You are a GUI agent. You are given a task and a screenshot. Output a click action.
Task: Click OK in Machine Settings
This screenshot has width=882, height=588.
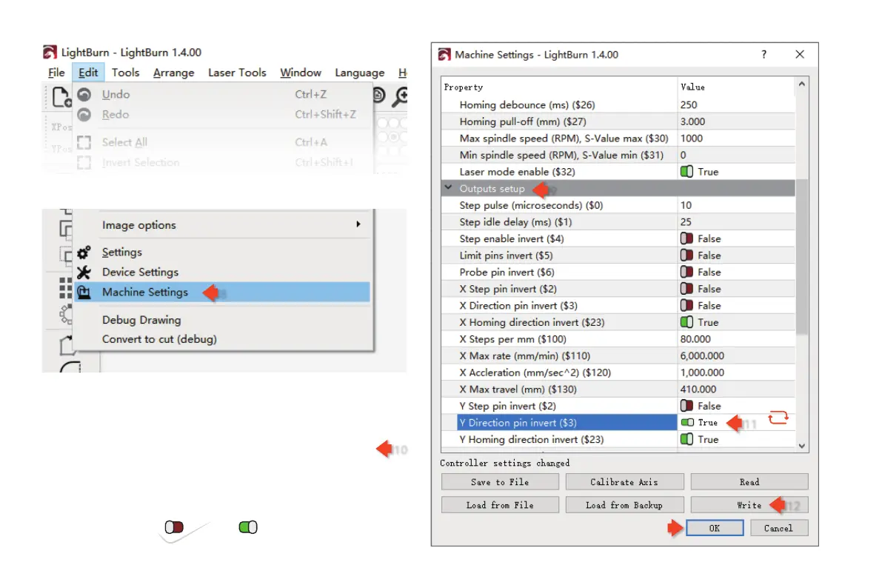715,528
